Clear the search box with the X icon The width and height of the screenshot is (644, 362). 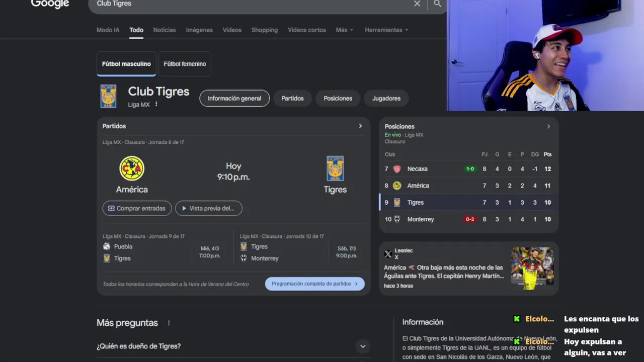point(417,4)
